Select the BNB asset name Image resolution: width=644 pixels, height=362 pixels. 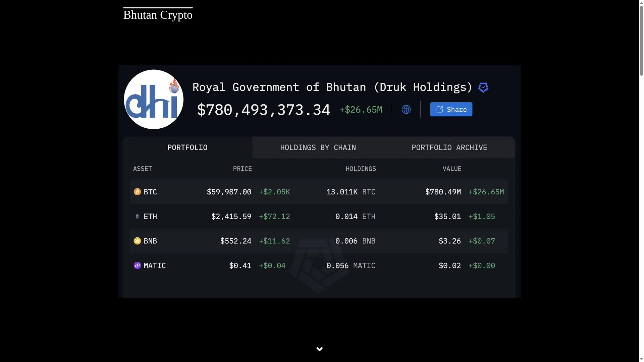coord(150,241)
